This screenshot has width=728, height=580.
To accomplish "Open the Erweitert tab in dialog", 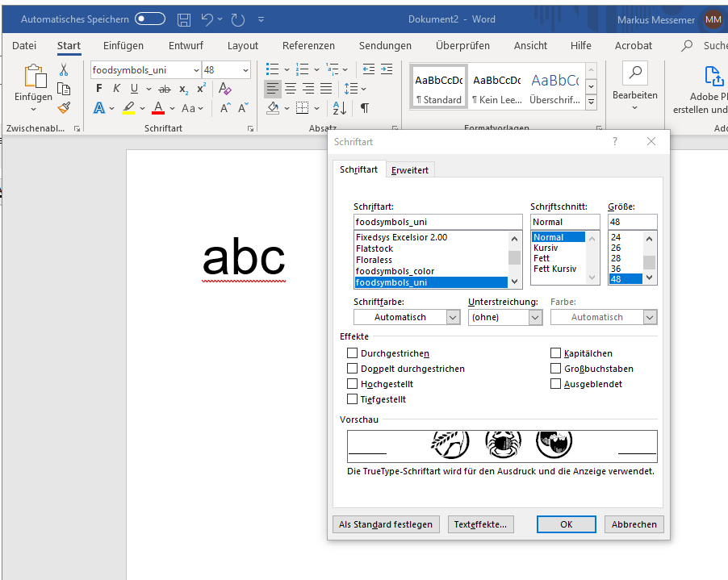I will (409, 170).
